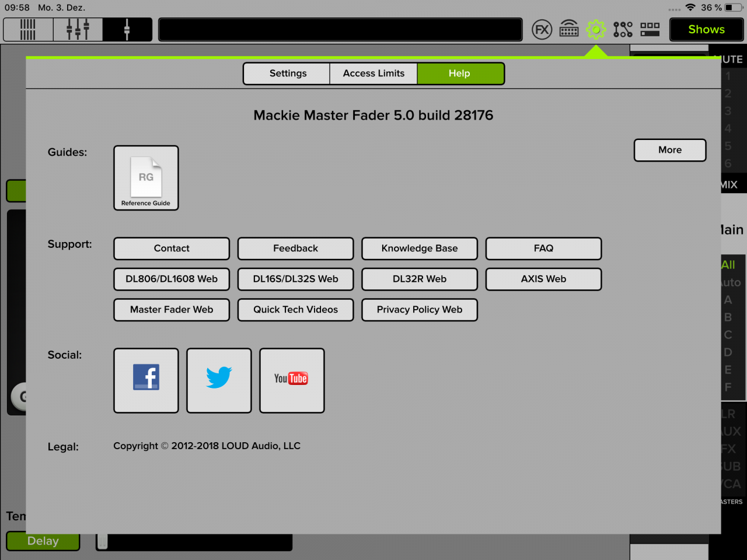Visit the DL32R Web page
The image size is (747, 560).
[x=420, y=279]
